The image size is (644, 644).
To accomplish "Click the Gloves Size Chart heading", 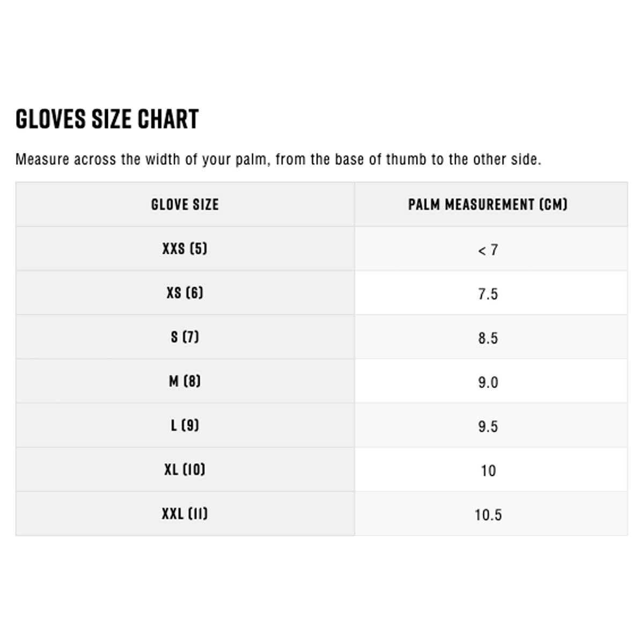I will click(107, 119).
